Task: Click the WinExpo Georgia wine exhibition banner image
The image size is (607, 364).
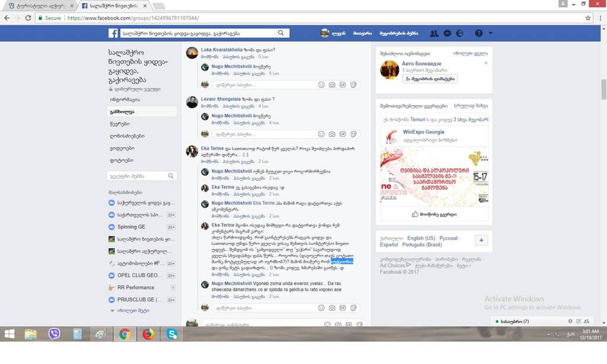Action: point(435,177)
